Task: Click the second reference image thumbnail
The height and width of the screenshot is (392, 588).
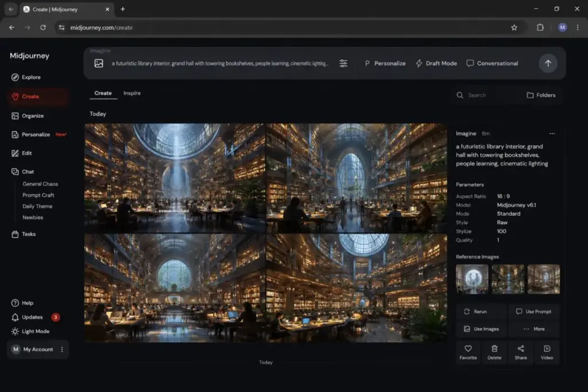Action: click(508, 279)
